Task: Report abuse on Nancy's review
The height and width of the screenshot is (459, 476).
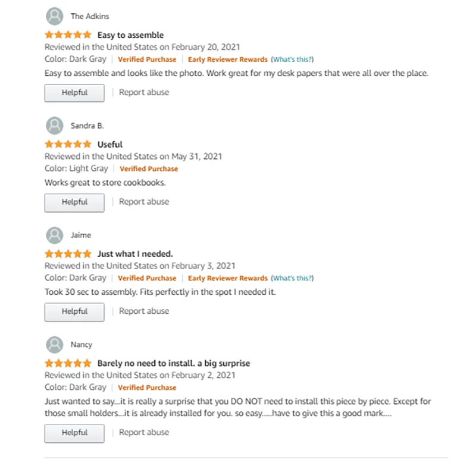Action: pos(144,433)
